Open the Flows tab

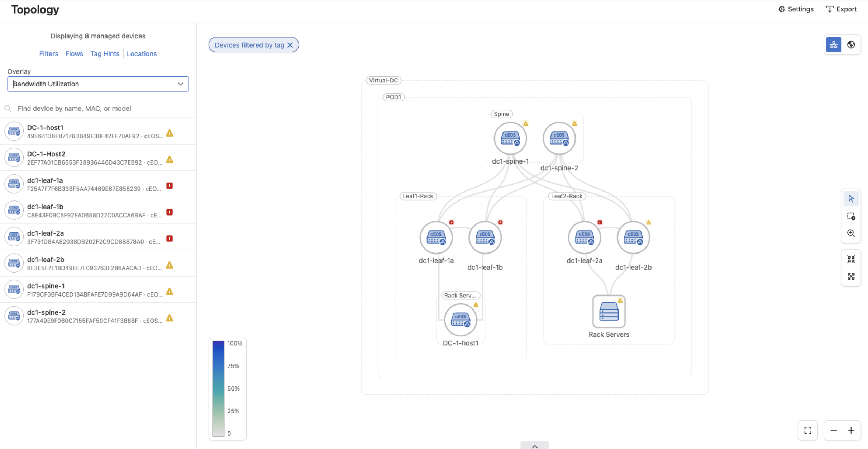[x=74, y=54]
